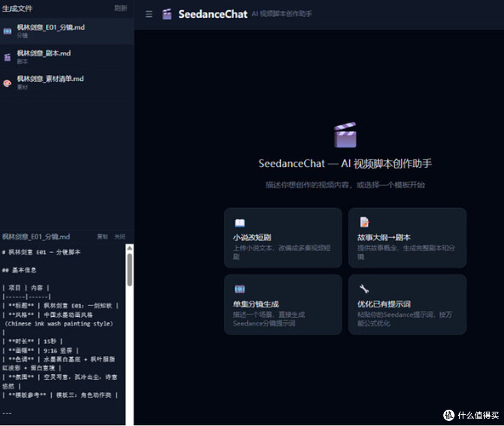Viewport: 504px width, 426px height.
Task: Open the file 枫林剑意_素材清单.md in the list
Action: tap(67, 83)
